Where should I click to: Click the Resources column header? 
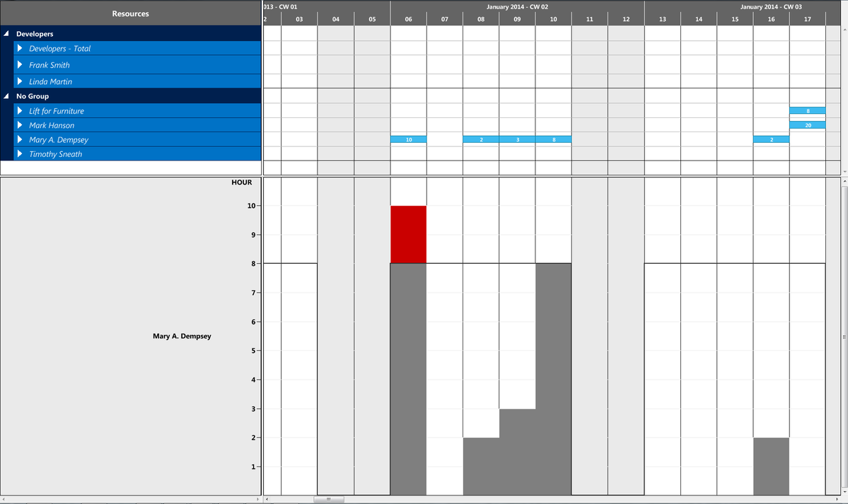(x=131, y=13)
